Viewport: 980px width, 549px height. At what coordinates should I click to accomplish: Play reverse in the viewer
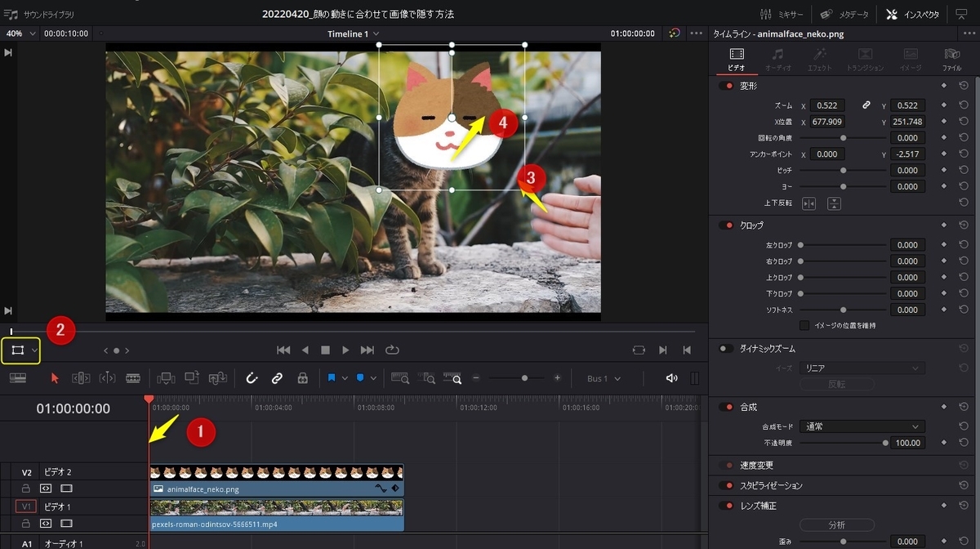coord(305,350)
